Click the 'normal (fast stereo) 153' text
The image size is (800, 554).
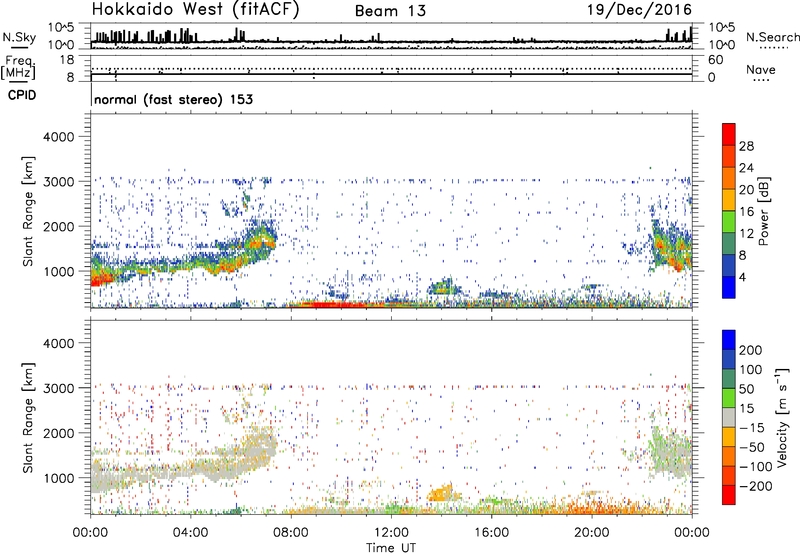point(173,99)
